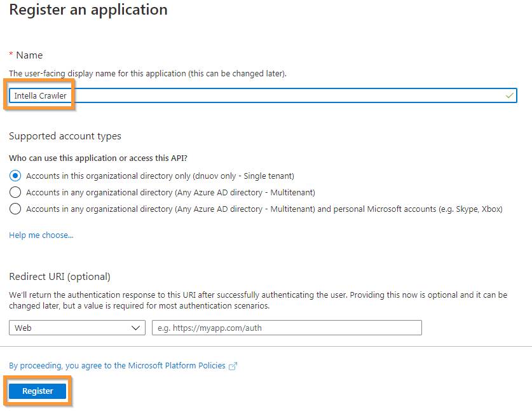The height and width of the screenshot is (411, 532).
Task: Click the Supported account types heading
Action: tap(65, 136)
